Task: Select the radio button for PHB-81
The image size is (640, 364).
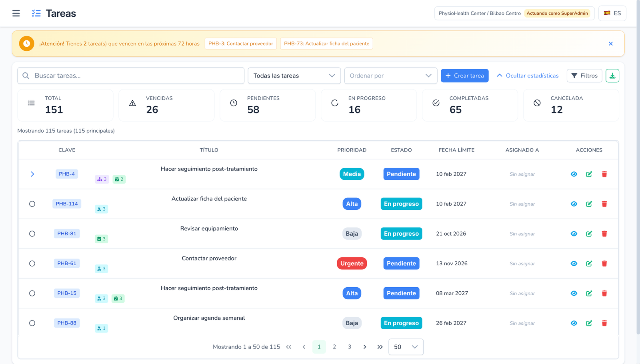Action: pos(32,234)
